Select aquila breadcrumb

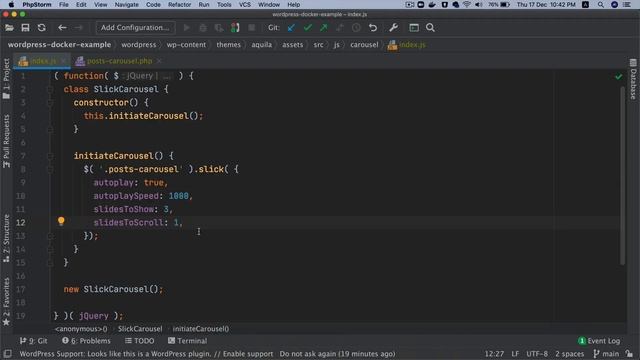262,45
